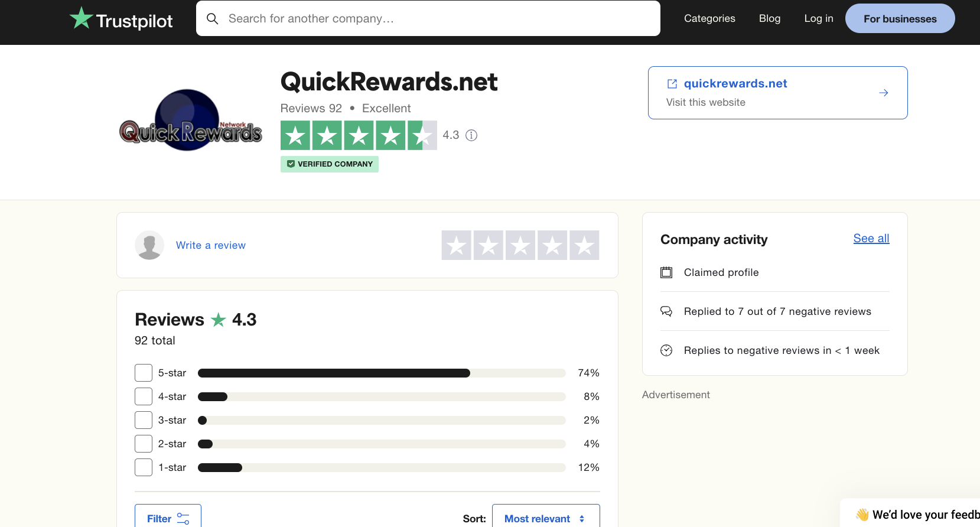
Task: Rate four stars in the review widget
Action: (x=552, y=245)
